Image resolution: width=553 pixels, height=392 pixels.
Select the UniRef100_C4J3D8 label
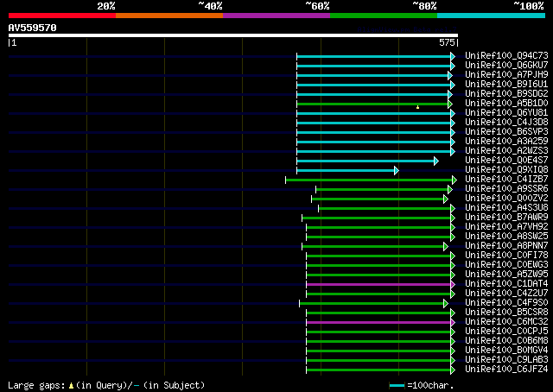(507, 123)
